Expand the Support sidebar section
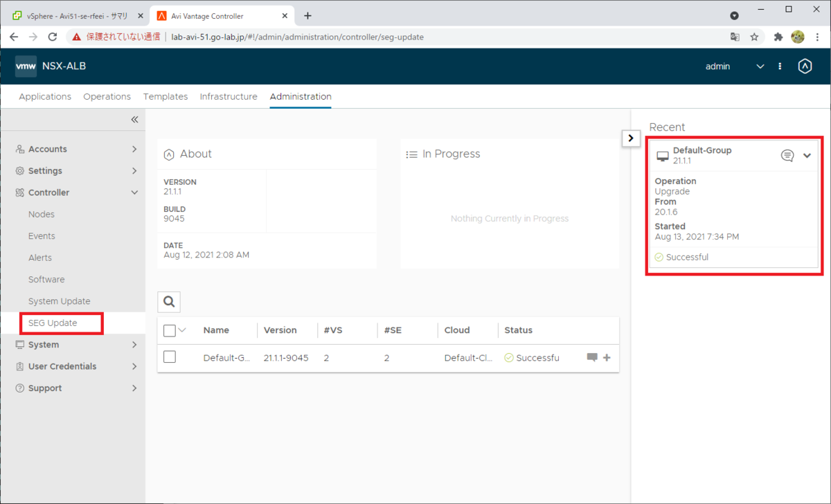Viewport: 831px width, 504px height. (73, 388)
